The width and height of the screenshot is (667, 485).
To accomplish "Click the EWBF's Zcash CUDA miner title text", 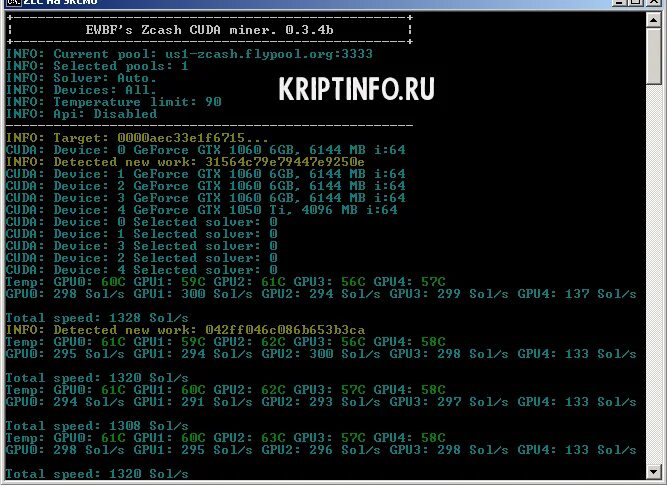I will [209, 30].
